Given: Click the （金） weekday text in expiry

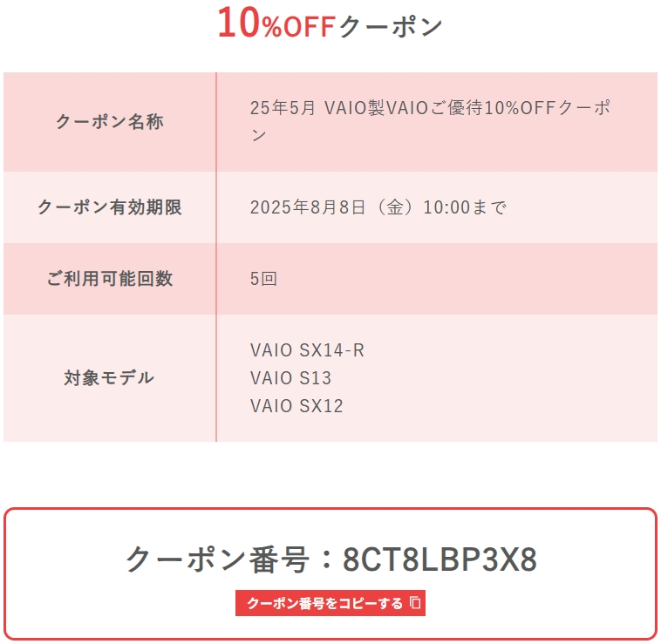Looking at the screenshot, I should coord(394,207).
